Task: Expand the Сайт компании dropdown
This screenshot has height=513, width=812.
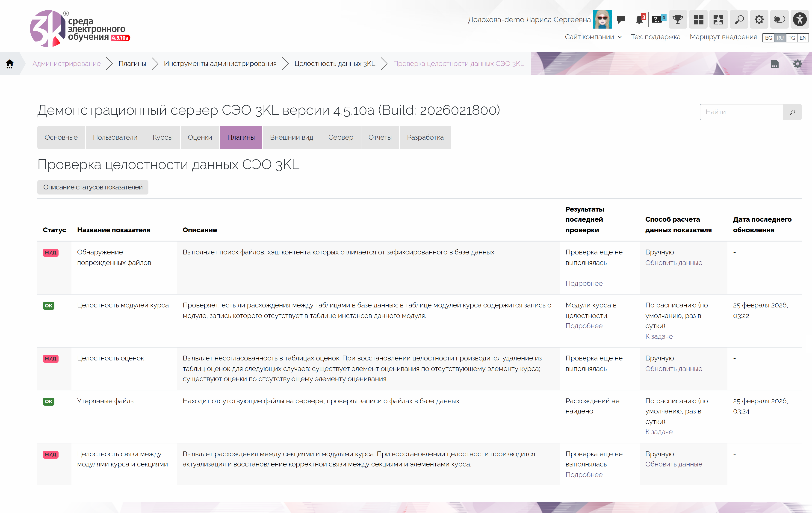Action: 593,37
